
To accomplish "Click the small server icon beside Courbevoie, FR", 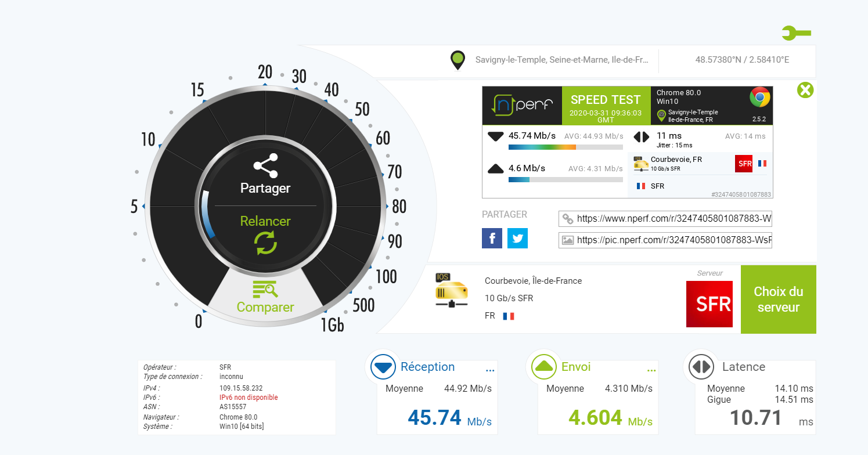I will tap(641, 164).
